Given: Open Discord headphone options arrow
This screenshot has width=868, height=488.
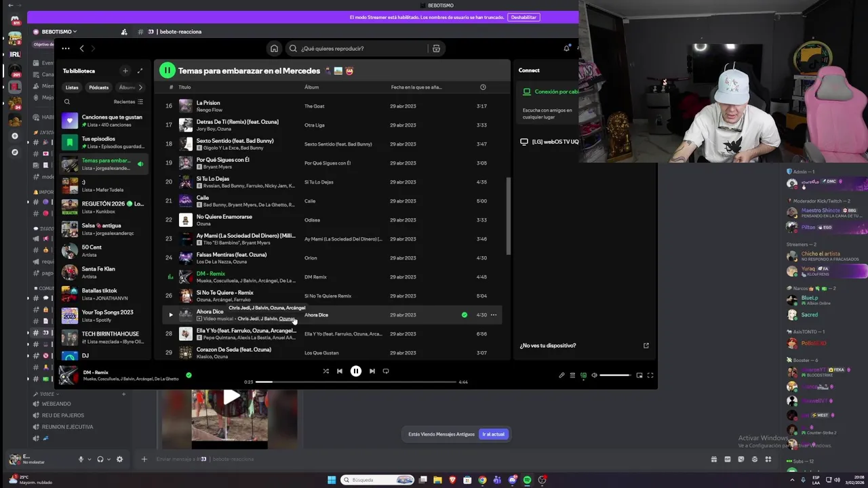Looking at the screenshot, I should [108, 459].
